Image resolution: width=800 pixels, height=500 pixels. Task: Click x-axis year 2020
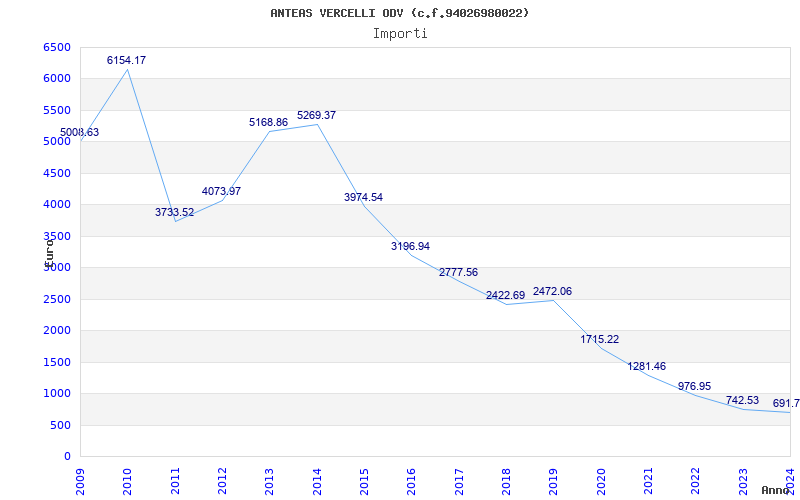tap(601, 481)
